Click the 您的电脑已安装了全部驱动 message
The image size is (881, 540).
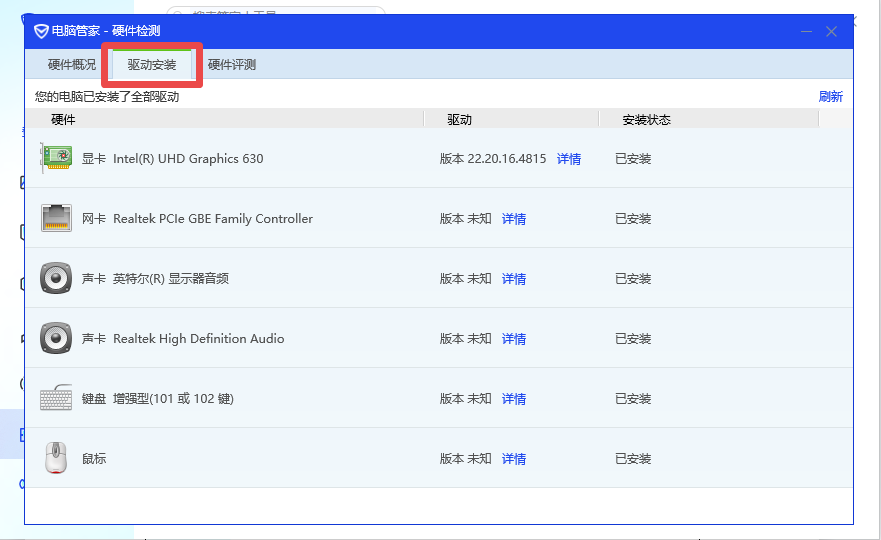[x=107, y=97]
